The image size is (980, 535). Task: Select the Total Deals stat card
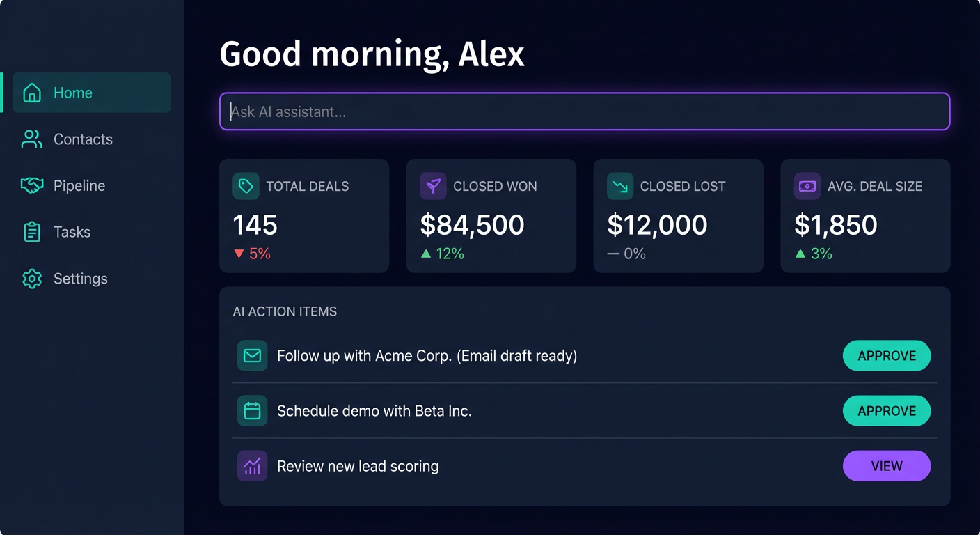point(304,215)
